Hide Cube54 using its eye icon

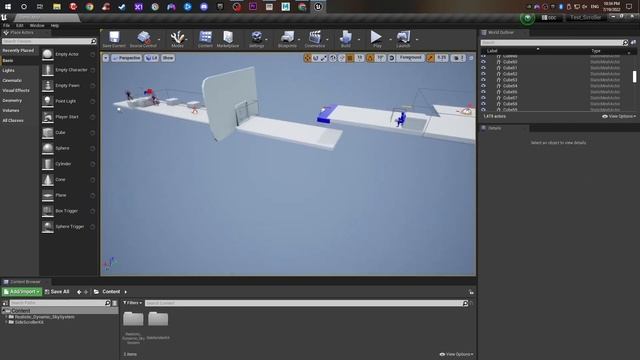click(x=484, y=86)
